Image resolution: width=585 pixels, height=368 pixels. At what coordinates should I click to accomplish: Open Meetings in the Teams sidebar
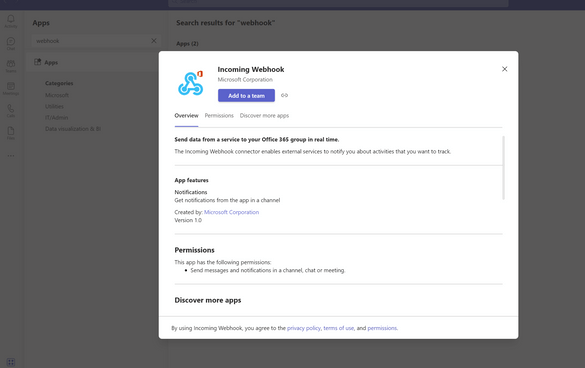11,88
